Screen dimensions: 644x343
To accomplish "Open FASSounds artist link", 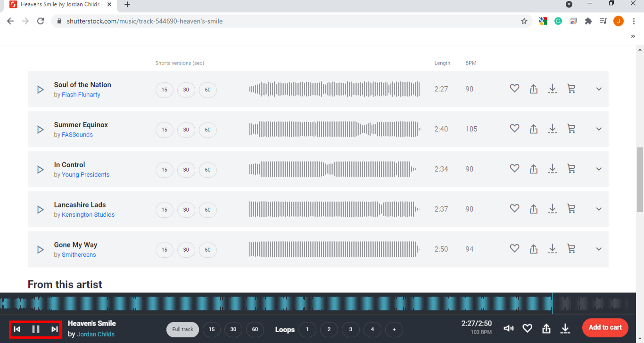I will (x=77, y=135).
